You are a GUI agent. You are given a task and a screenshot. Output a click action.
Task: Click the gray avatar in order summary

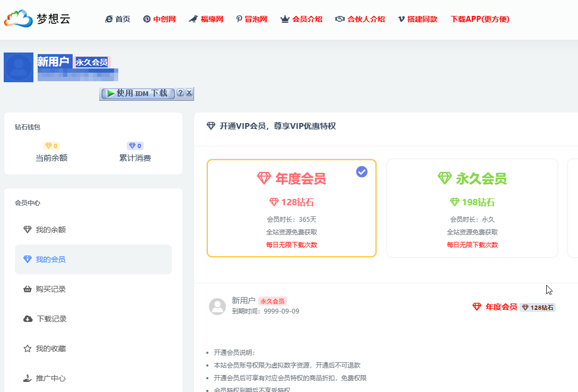coord(217,307)
